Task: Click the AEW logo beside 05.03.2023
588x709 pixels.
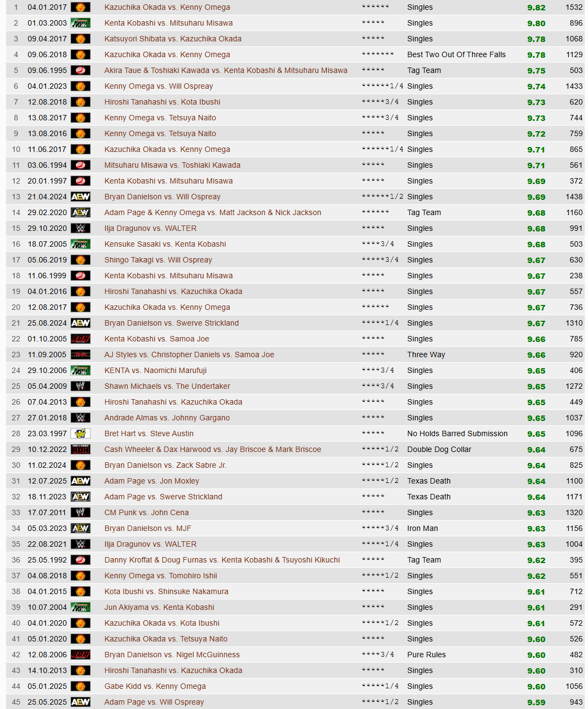Action: pyautogui.click(x=81, y=529)
